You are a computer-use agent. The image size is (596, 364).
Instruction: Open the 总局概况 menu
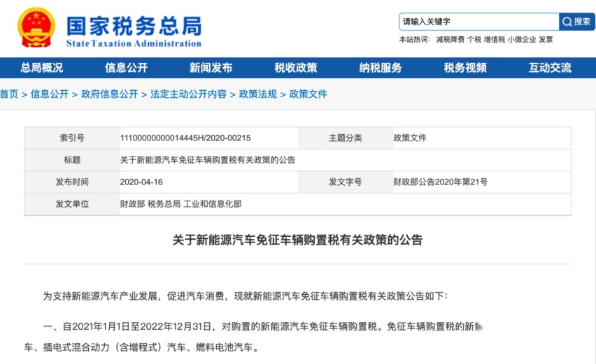pos(42,68)
